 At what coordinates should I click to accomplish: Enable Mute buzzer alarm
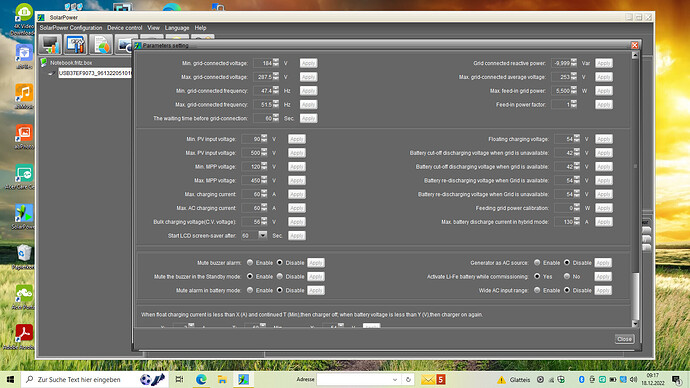(x=250, y=263)
